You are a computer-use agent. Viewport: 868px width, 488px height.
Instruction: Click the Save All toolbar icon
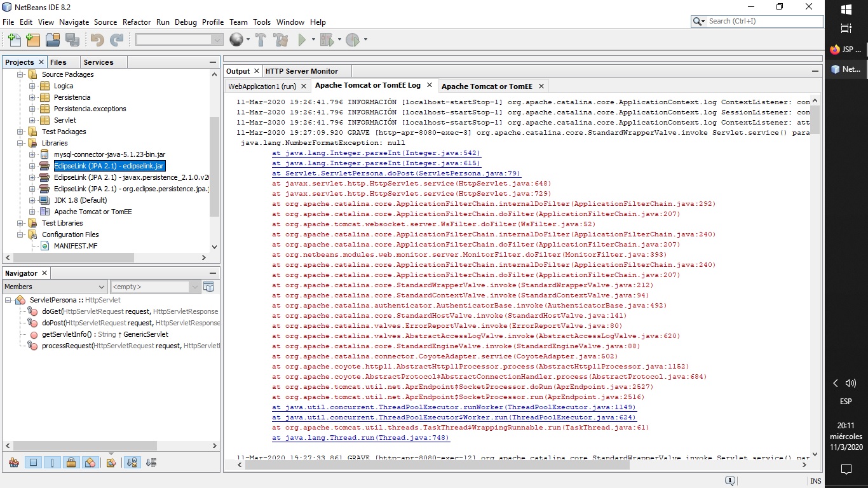click(72, 39)
